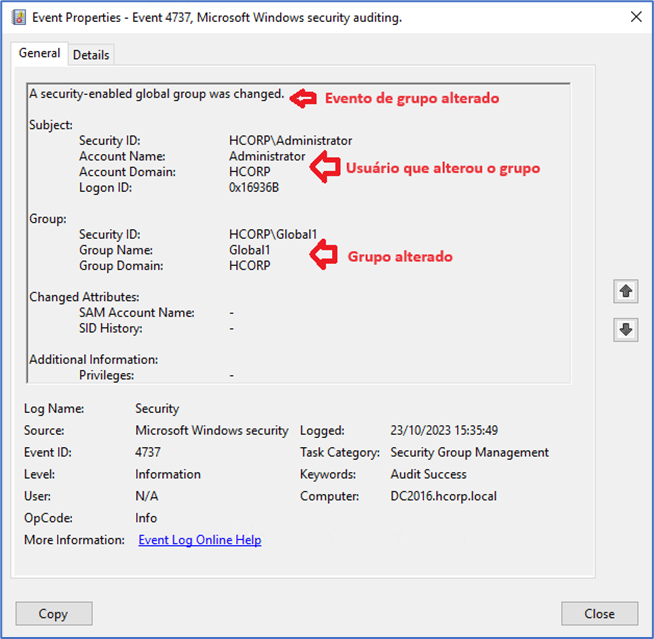
Task: Go to next event with down arrow
Action: coord(627,331)
